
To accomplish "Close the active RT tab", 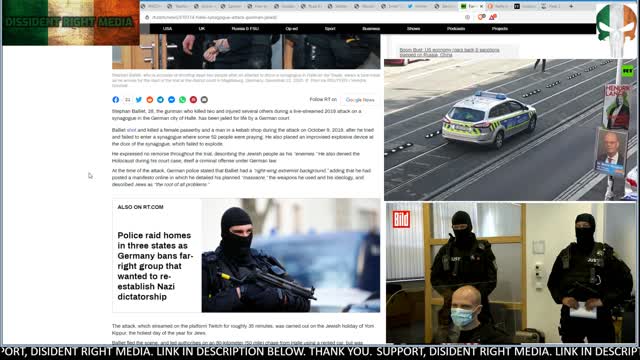I will pyautogui.click(x=481, y=6).
